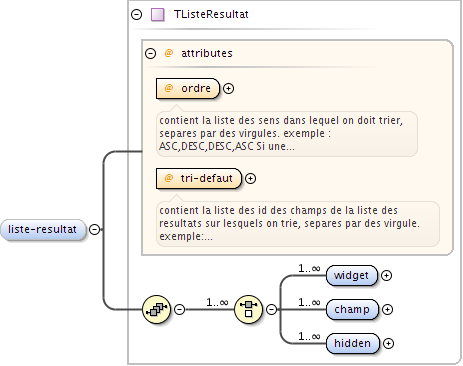463x366 pixels.
Task: Select the TListeResultat complex type square icon
Action: click(x=158, y=15)
